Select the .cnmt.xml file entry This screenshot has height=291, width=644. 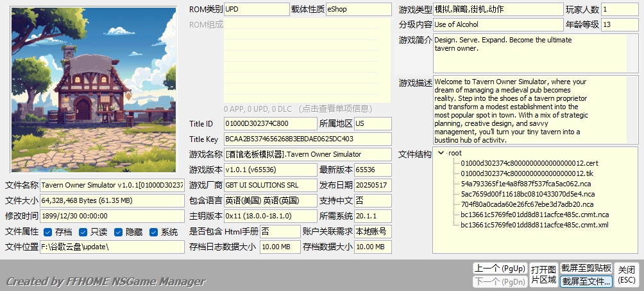pos(534,225)
